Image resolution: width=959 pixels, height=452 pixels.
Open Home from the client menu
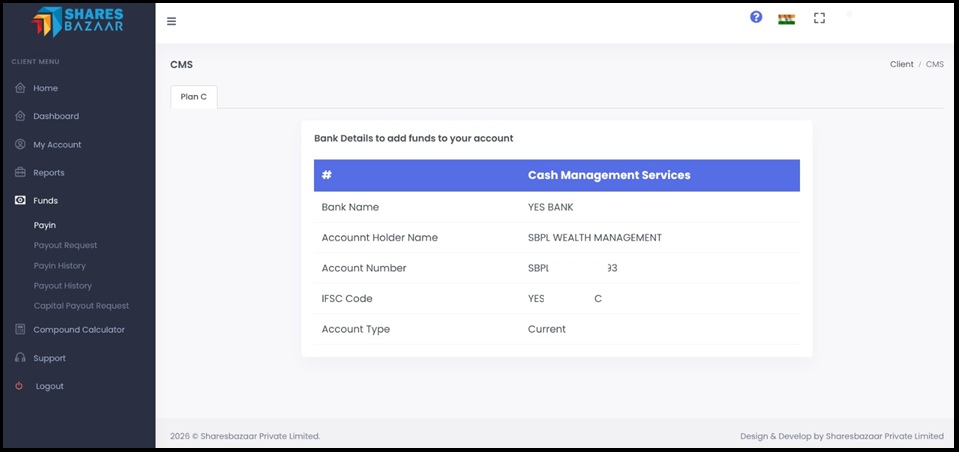(x=45, y=88)
